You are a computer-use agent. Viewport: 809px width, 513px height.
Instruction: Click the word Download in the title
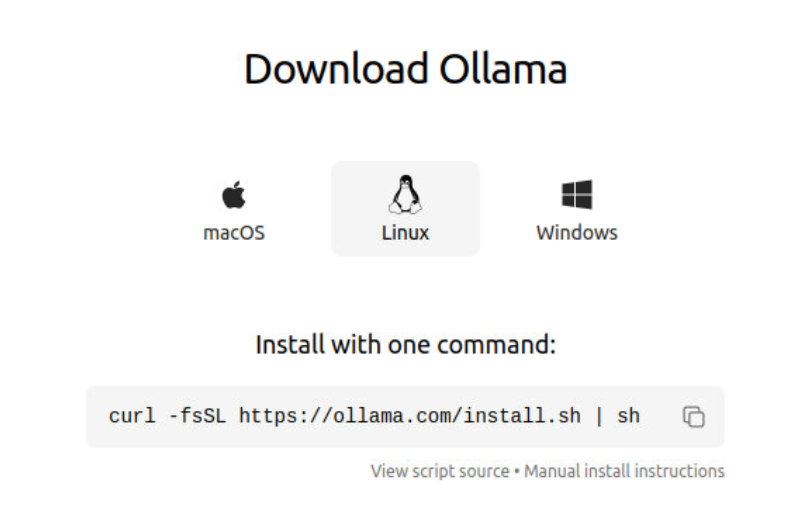tap(336, 69)
